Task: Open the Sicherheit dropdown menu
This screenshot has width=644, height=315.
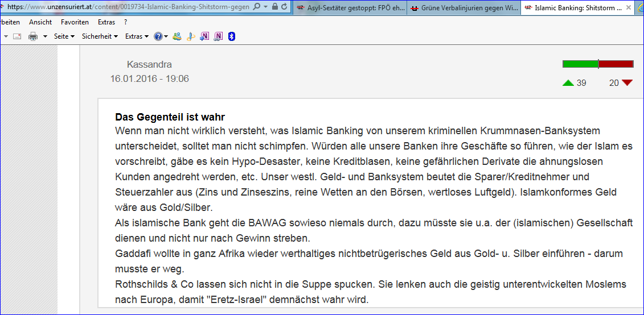Action: 100,36
